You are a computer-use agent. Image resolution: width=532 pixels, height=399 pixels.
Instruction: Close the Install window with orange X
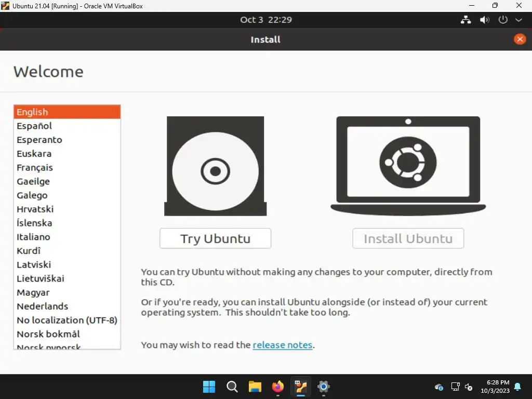click(520, 39)
